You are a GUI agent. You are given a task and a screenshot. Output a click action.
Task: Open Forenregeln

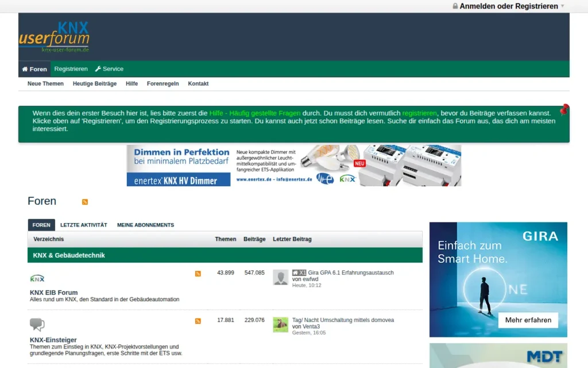coord(163,84)
